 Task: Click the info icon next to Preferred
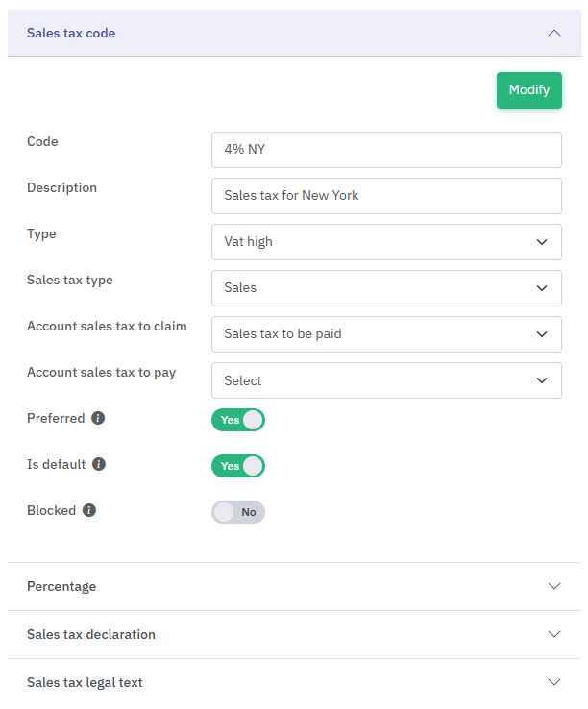tap(98, 419)
